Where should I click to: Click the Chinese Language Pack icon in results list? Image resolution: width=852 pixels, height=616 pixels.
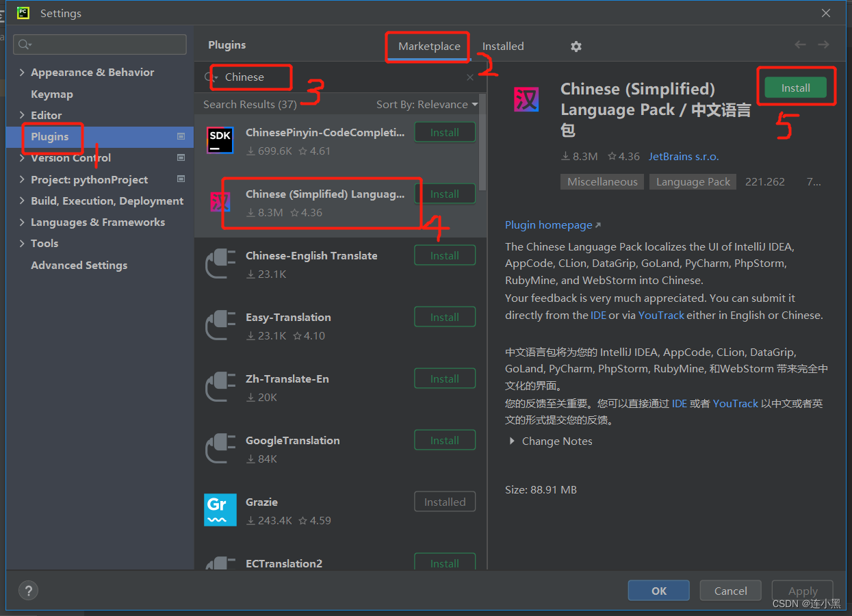(x=220, y=202)
